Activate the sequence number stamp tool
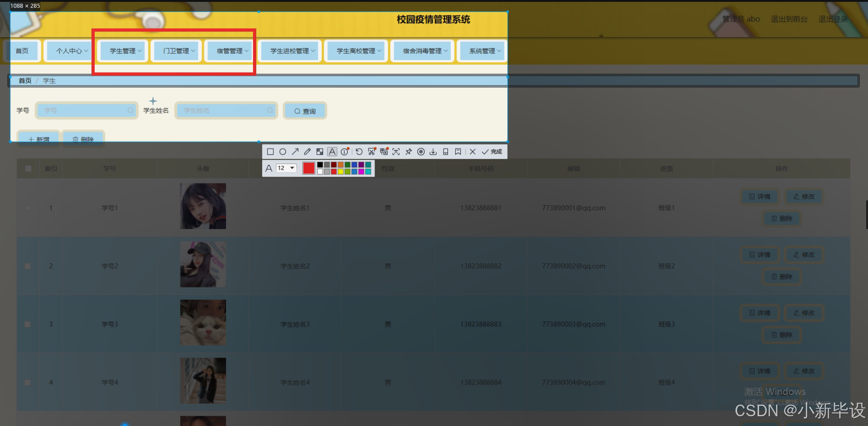This screenshot has height=426, width=868. (344, 151)
